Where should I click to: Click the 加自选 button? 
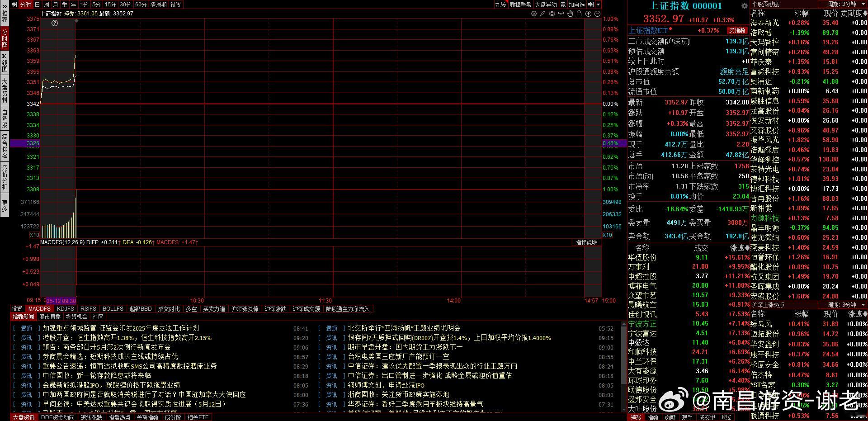tap(577, 5)
